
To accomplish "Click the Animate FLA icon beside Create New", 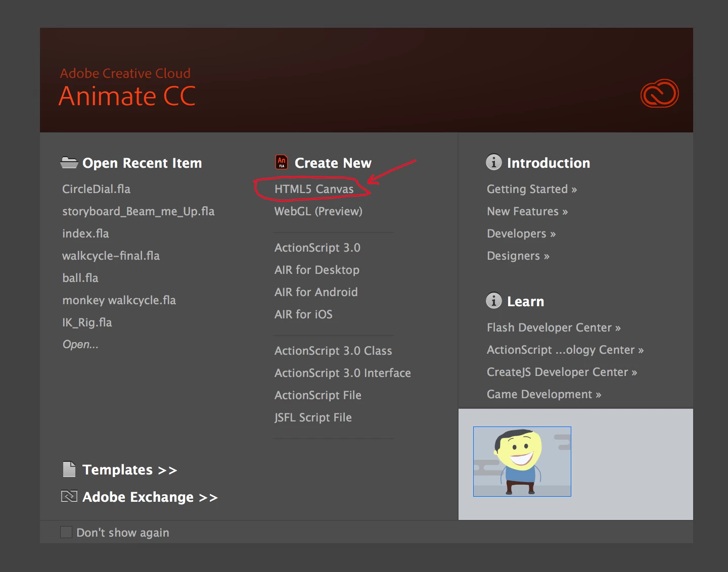I will pyautogui.click(x=282, y=162).
